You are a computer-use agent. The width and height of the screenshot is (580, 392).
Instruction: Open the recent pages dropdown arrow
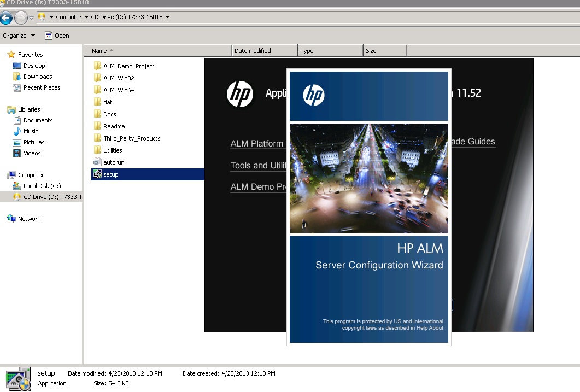(x=31, y=17)
